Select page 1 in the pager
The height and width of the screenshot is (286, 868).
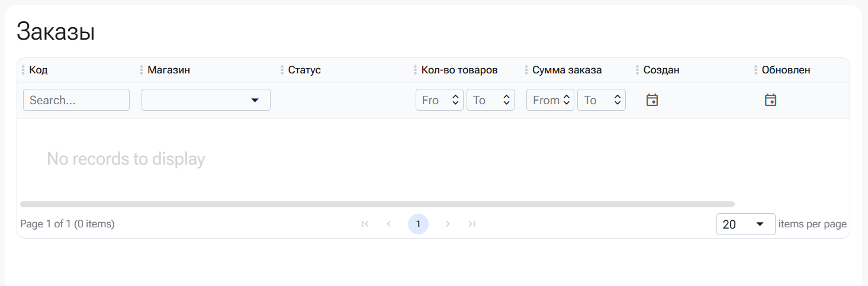tap(418, 224)
